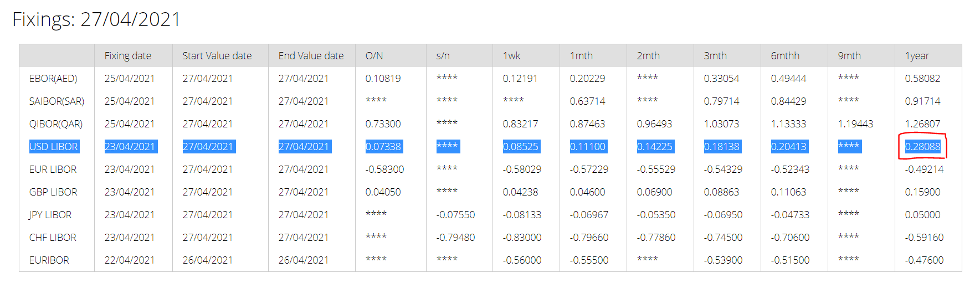Click EURIBOR 6mth value -0.51500

click(790, 260)
